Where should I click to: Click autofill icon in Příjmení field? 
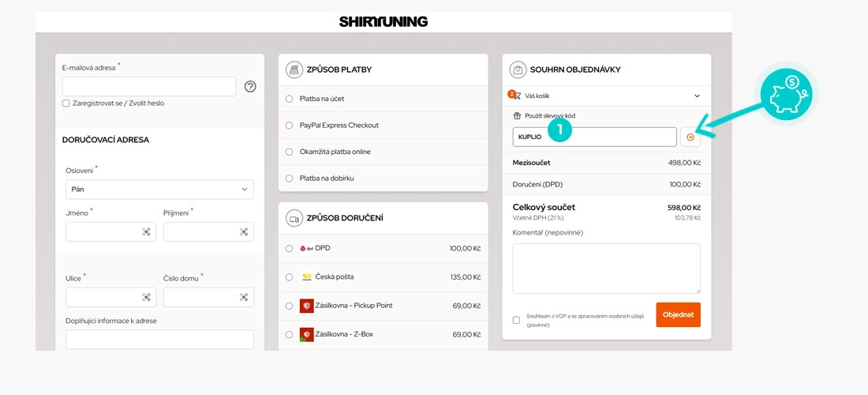[x=244, y=232]
